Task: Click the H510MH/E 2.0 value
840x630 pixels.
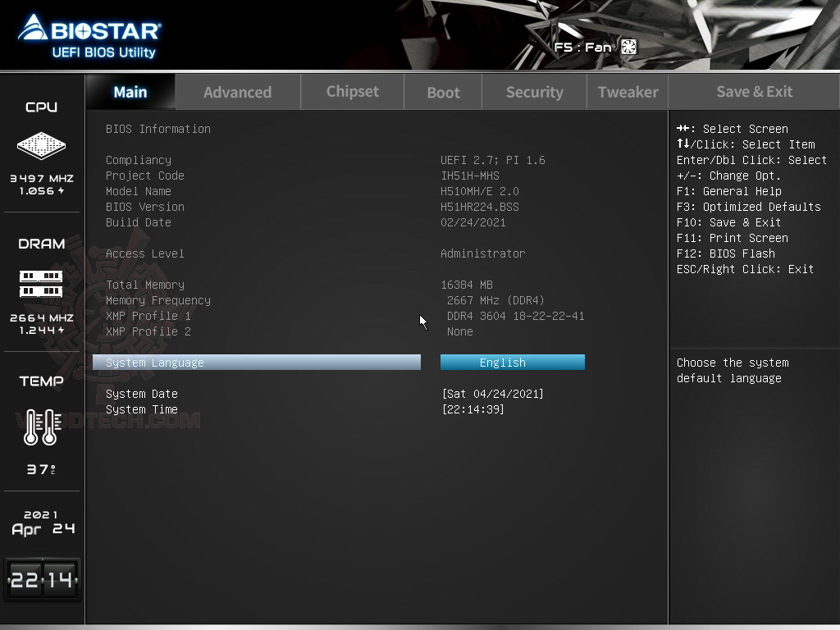Action: [x=479, y=191]
